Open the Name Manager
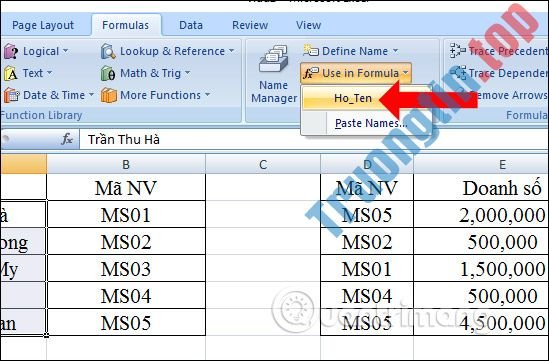The width and height of the screenshot is (549, 361). pos(274,75)
